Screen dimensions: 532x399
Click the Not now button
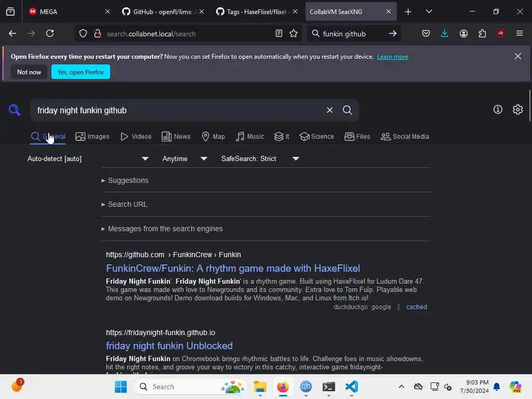tap(29, 72)
